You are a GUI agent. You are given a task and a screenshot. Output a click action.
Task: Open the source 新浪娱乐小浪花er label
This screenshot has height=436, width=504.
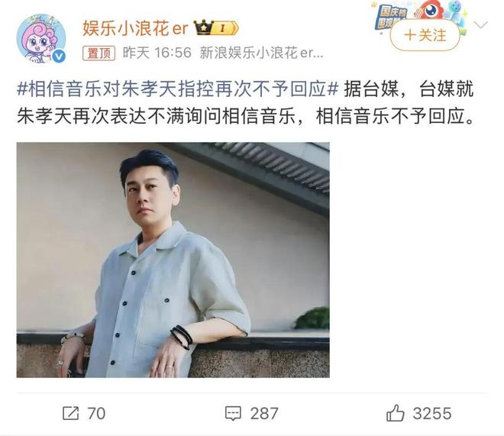pos(261,53)
